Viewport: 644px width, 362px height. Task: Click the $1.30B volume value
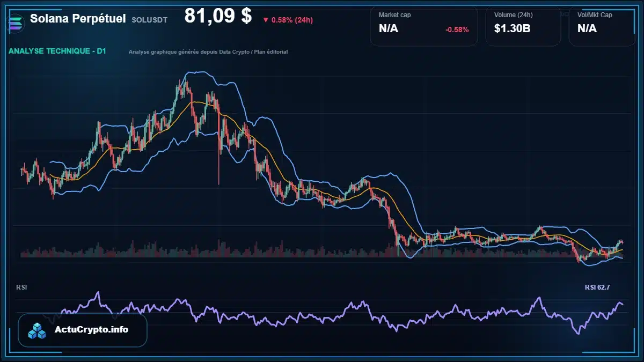[513, 29]
